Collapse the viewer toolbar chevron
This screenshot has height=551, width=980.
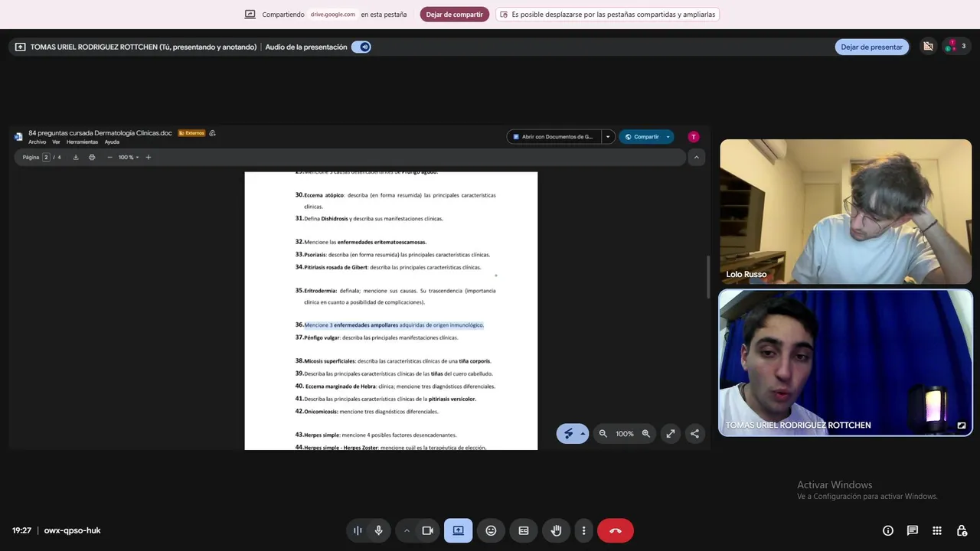click(x=696, y=157)
